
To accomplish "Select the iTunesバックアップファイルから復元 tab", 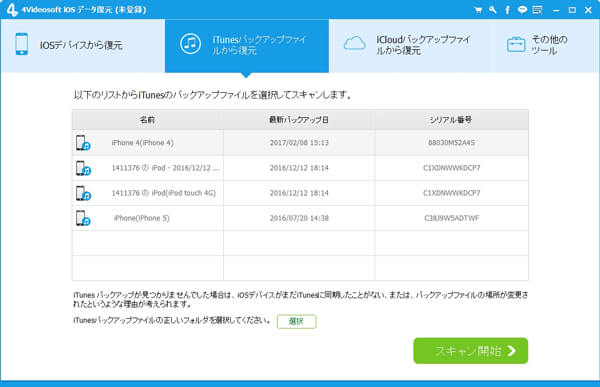I will pos(247,46).
